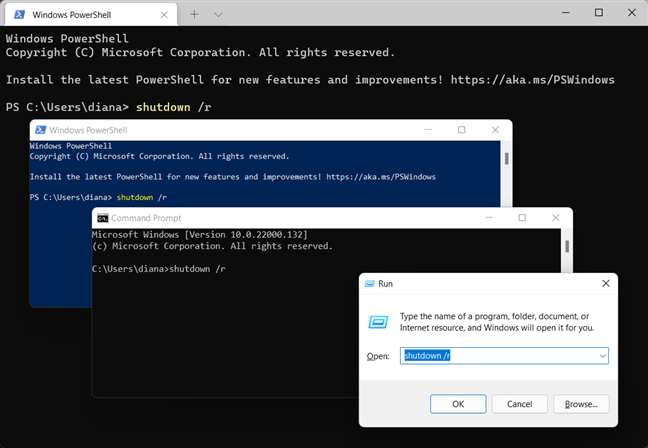Close the Command Prompt window
This screenshot has height=448, width=648.
click(555, 217)
